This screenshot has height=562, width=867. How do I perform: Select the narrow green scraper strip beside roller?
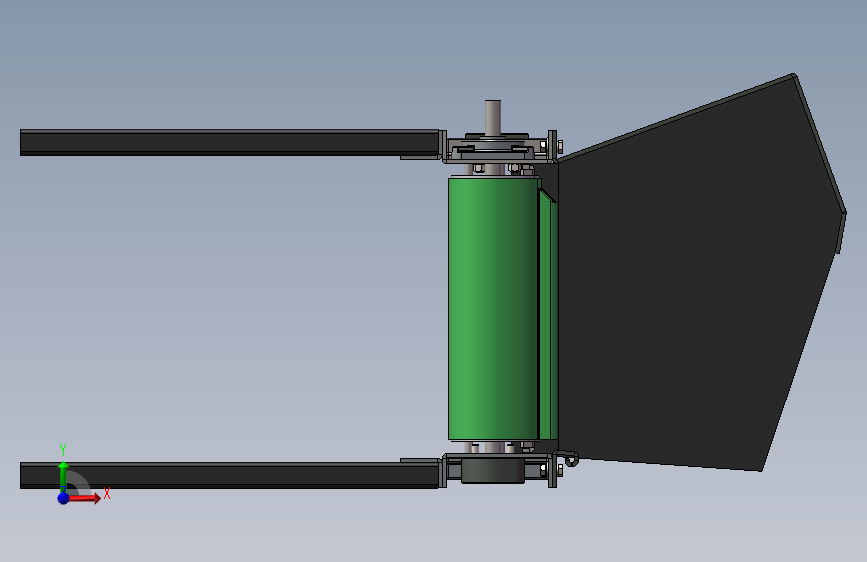click(x=549, y=315)
